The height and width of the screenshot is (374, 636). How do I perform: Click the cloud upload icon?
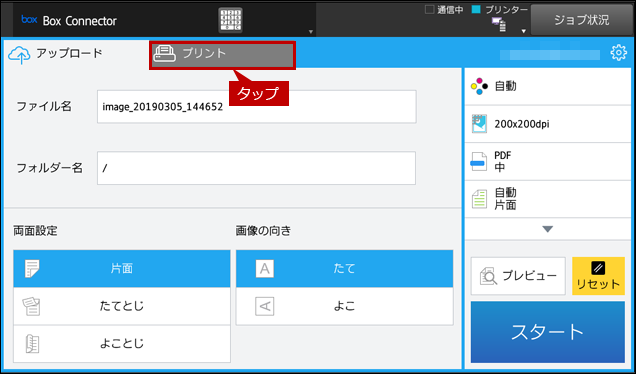(19, 55)
